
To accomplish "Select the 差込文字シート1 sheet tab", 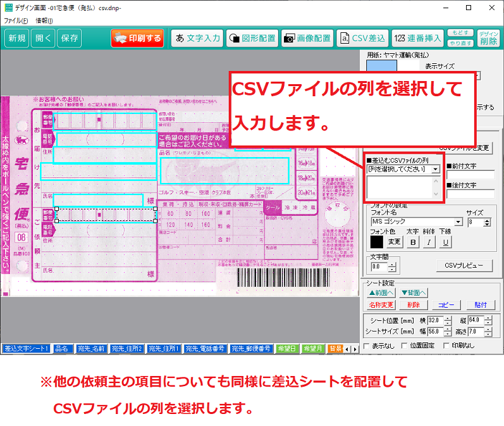I will [x=26, y=349].
